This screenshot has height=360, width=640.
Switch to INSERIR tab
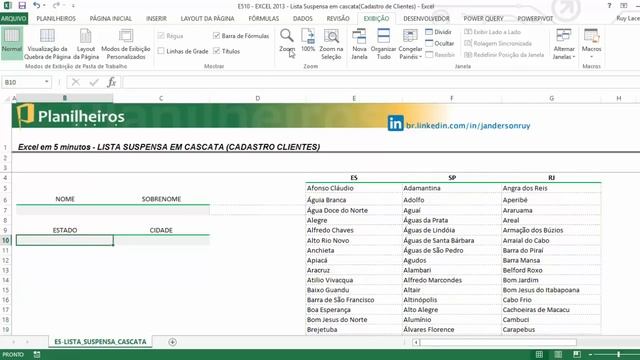[156, 19]
